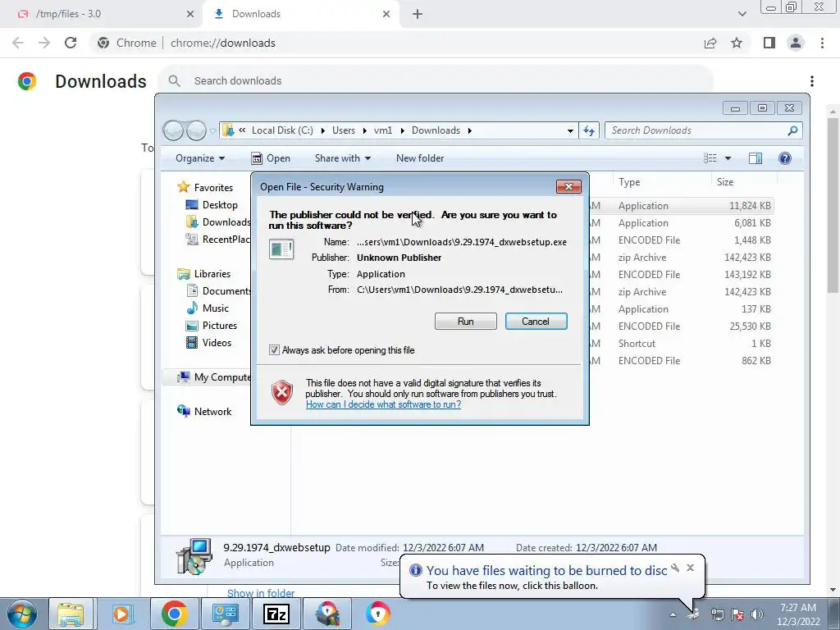
Task: Sort files by the Size column
Action: click(743, 182)
